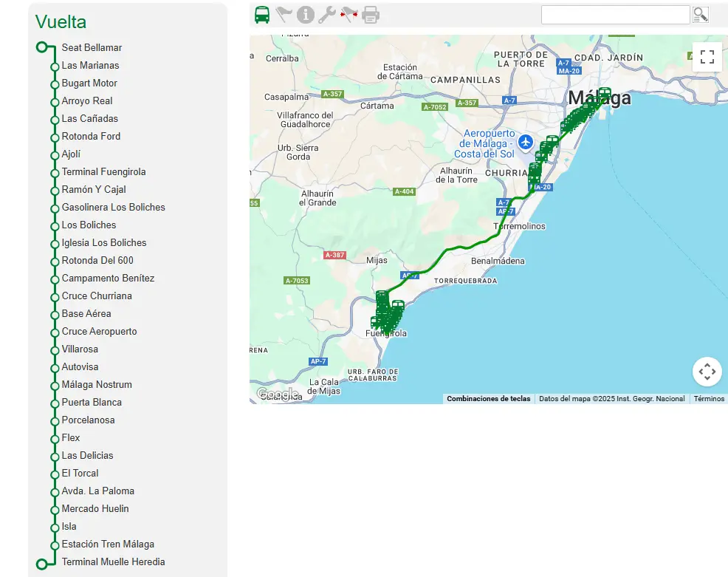Screen dimensions: 728x577
Task: Open the information icon in the toolbar
Action: (x=305, y=14)
